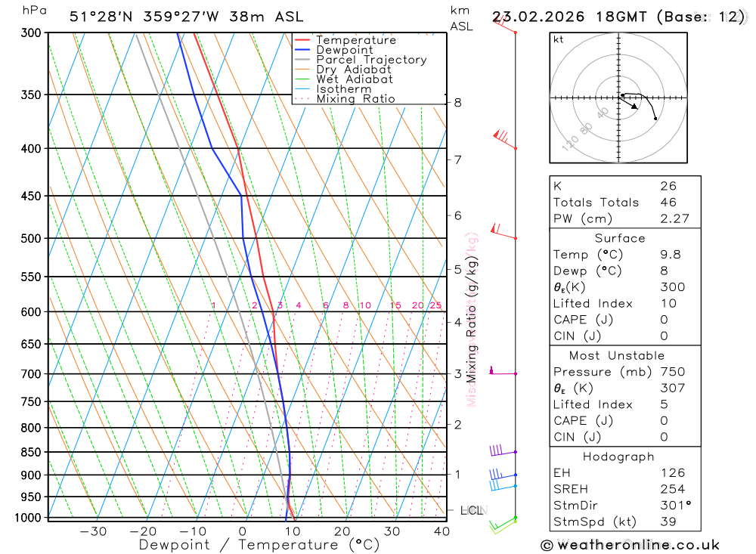This screenshot has height=554, width=756.
Task: Click the "Hodograph" section heading
Action: tap(618, 457)
